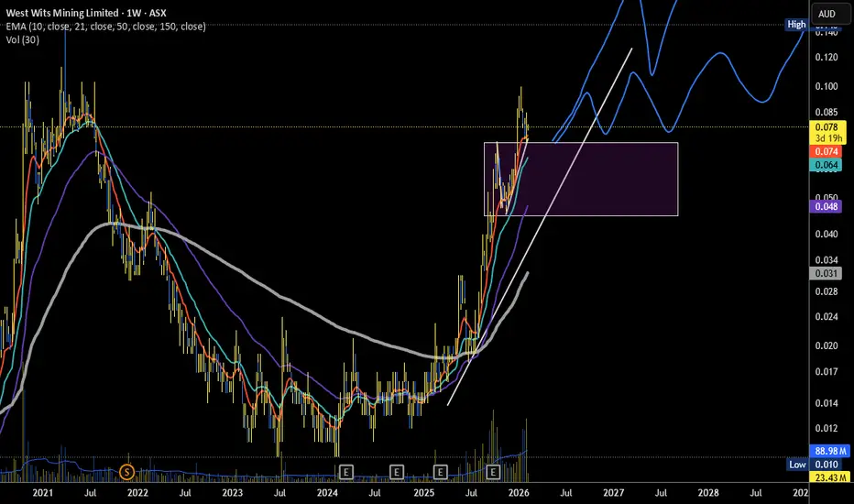
Task: Click the yellow 23.43 M volume label
Action: pos(830,477)
